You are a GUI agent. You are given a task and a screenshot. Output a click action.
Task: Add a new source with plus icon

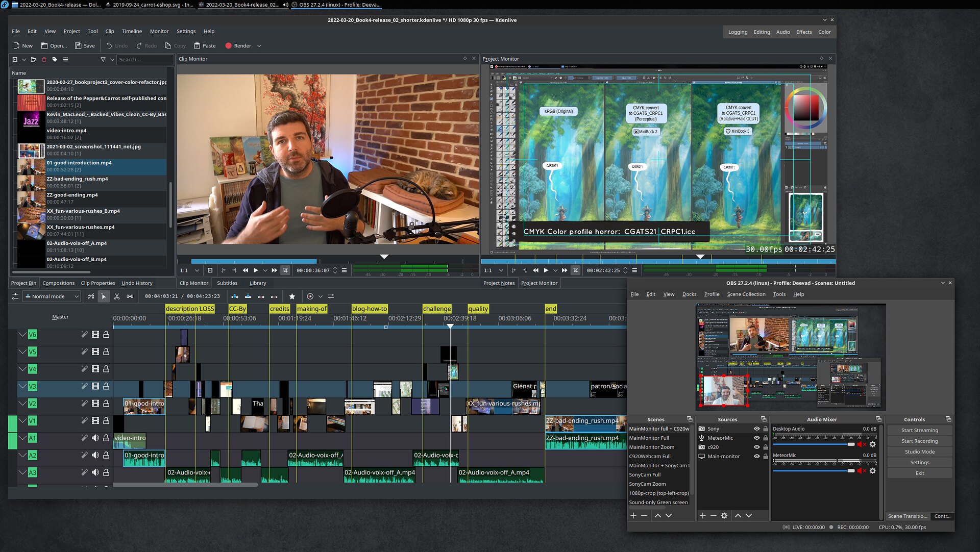tap(703, 516)
